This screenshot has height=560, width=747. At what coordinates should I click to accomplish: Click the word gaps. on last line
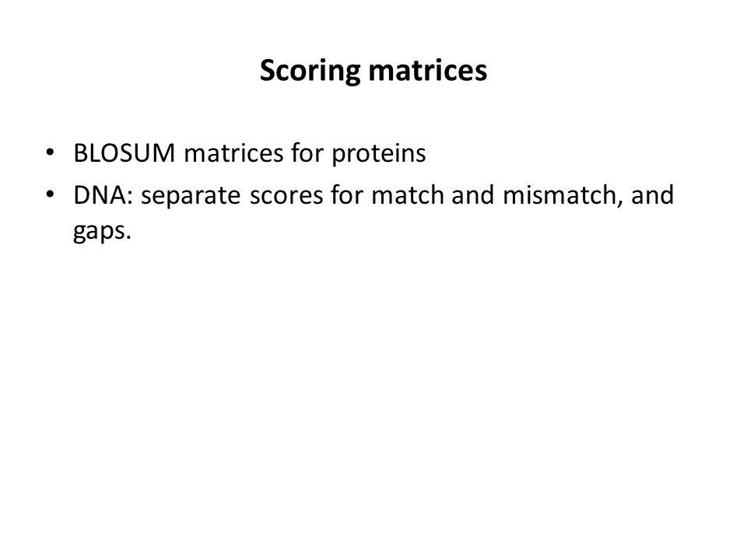[x=102, y=232]
